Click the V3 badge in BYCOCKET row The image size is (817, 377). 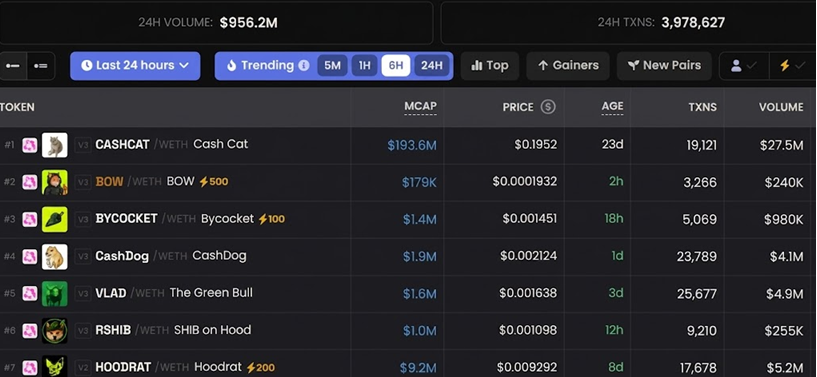pyautogui.click(x=83, y=219)
